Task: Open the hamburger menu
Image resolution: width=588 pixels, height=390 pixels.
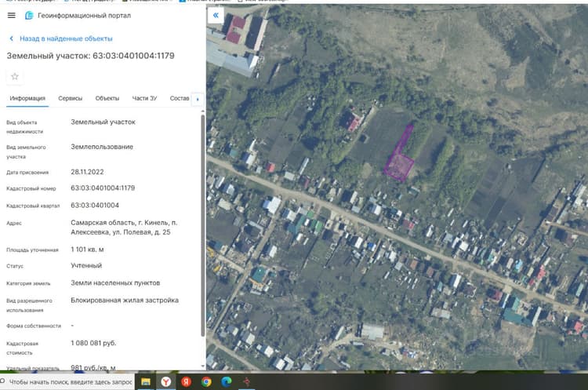Action: 11,16
